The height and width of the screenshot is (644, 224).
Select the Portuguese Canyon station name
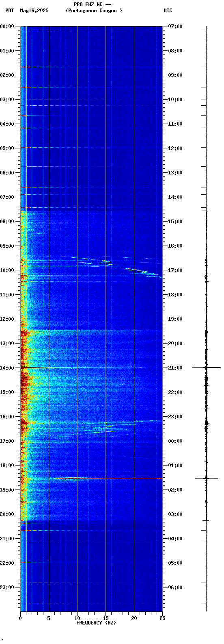point(94,11)
